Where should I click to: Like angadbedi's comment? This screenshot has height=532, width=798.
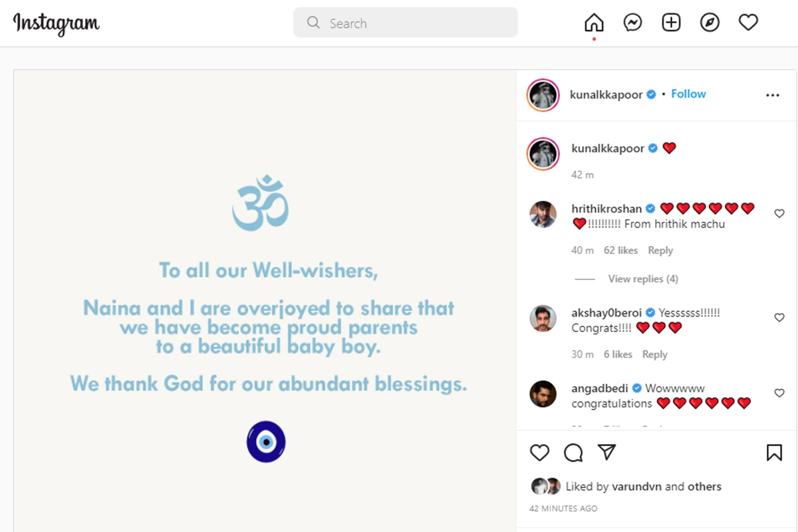pyautogui.click(x=779, y=394)
